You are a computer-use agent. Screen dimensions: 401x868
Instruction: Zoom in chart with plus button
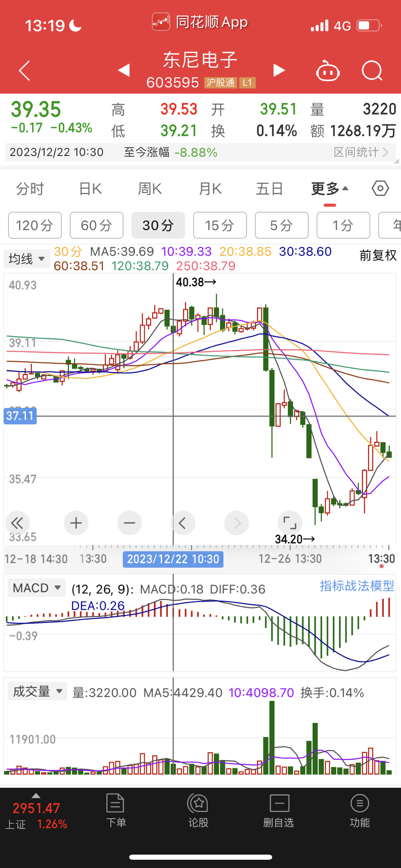point(76,523)
